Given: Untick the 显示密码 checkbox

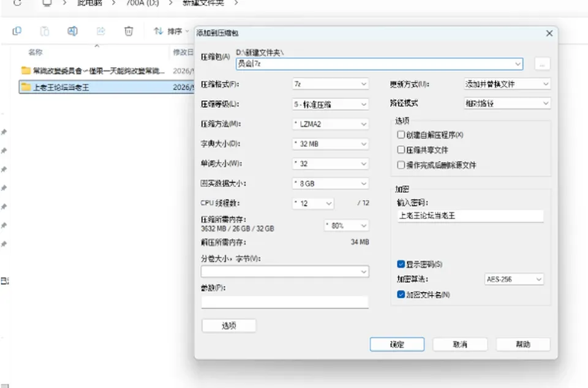Looking at the screenshot, I should (401, 264).
